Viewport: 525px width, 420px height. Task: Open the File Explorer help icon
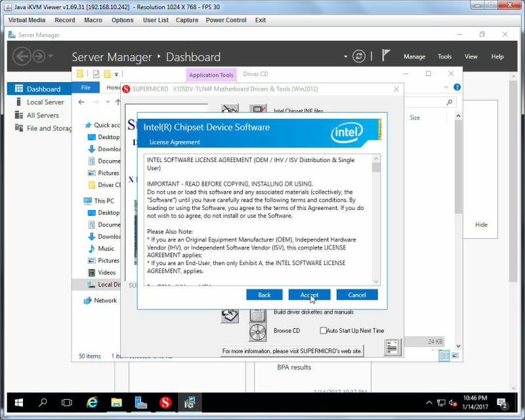(x=457, y=87)
